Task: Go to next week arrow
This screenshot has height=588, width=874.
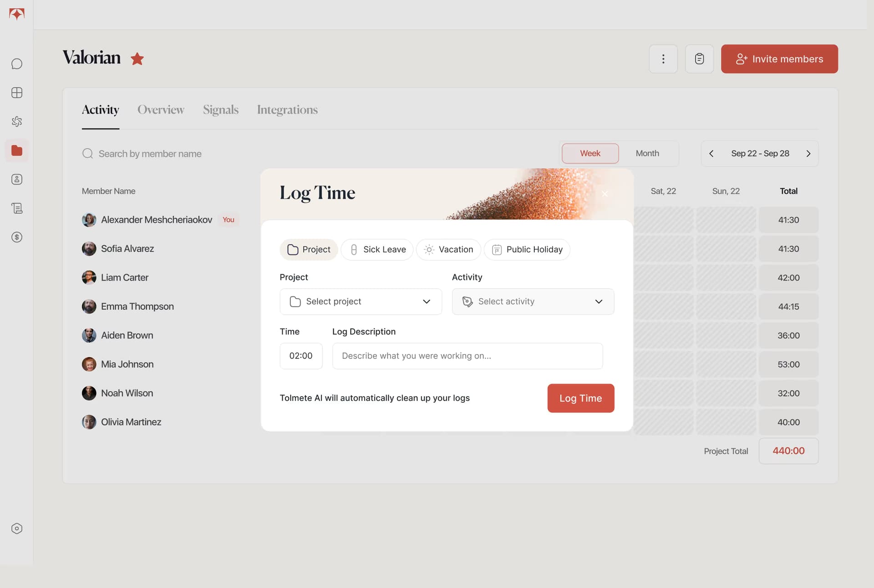Action: coord(808,153)
